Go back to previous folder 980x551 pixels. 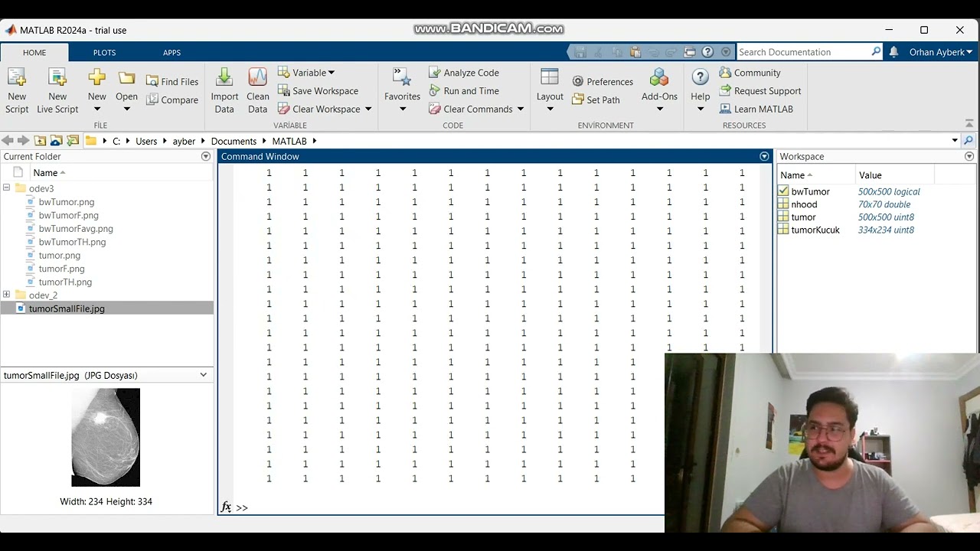pyautogui.click(x=8, y=141)
